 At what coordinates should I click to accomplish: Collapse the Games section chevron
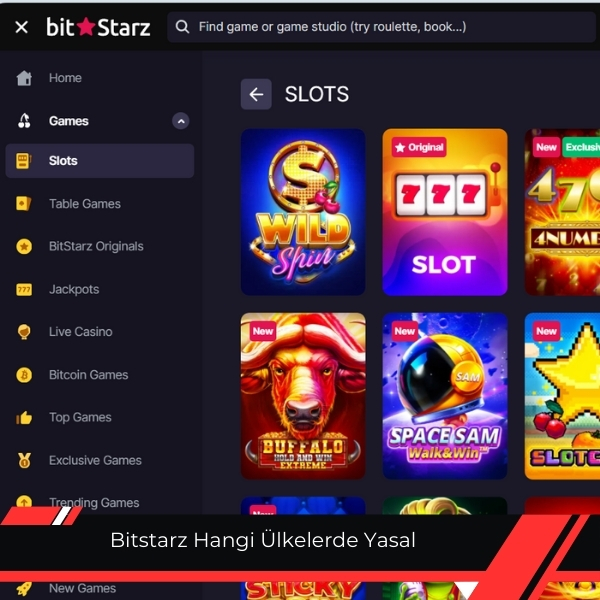(x=181, y=121)
